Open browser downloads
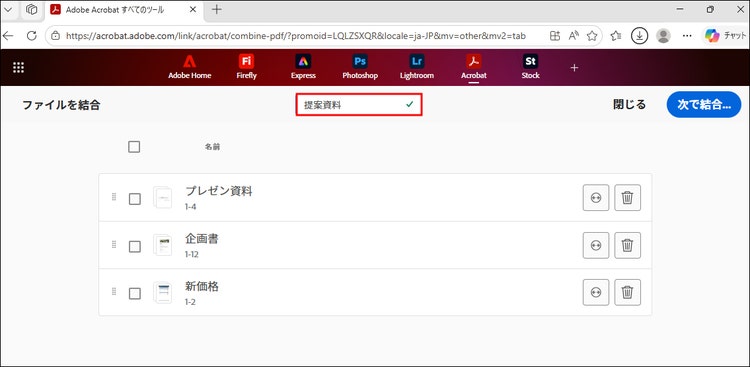This screenshot has height=367, width=750. point(640,35)
